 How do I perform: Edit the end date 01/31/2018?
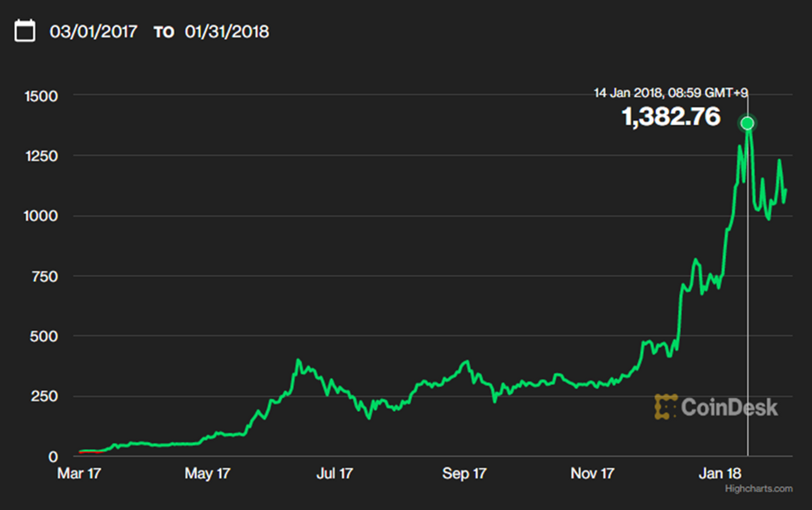pos(227,32)
